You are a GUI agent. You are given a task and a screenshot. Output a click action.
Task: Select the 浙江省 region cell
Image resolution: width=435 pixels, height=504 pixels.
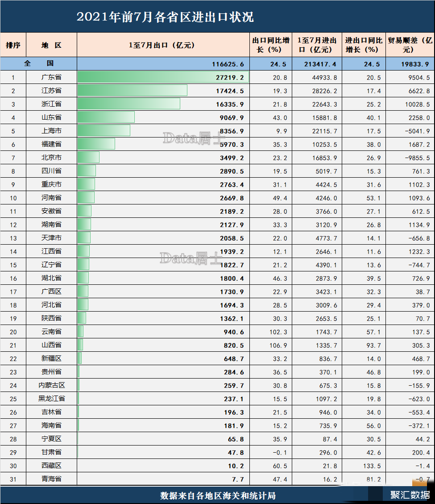coord(51,104)
